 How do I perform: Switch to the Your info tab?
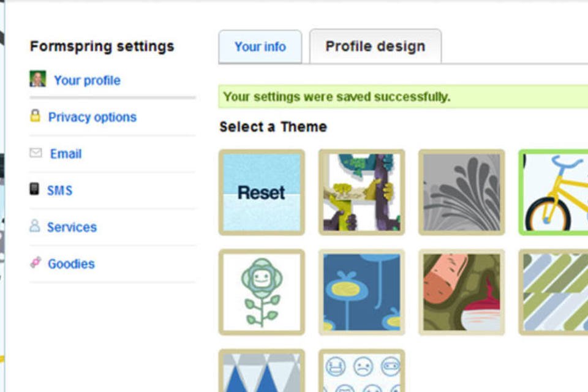click(260, 47)
